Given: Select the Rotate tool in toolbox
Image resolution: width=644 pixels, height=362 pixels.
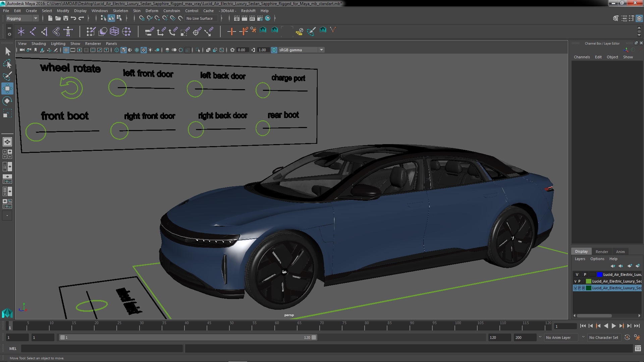Looking at the screenshot, I should coord(7,101).
